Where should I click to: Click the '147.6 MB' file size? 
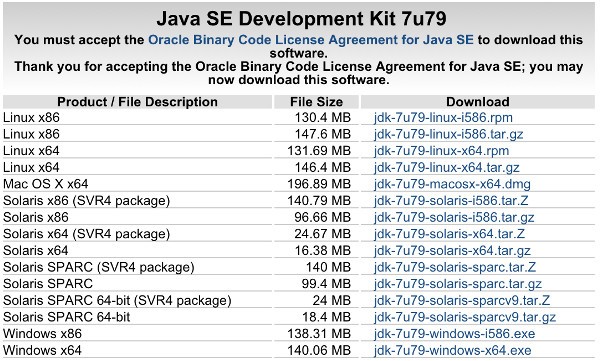[323, 134]
